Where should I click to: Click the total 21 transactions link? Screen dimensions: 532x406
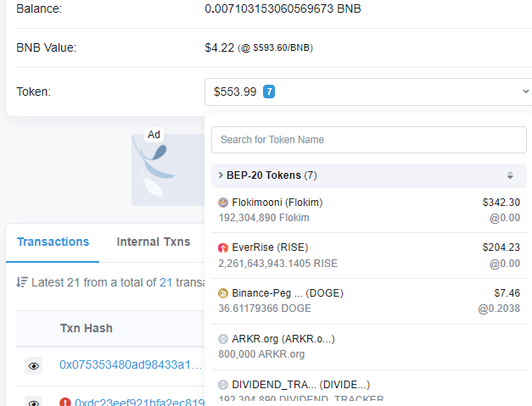(165, 282)
